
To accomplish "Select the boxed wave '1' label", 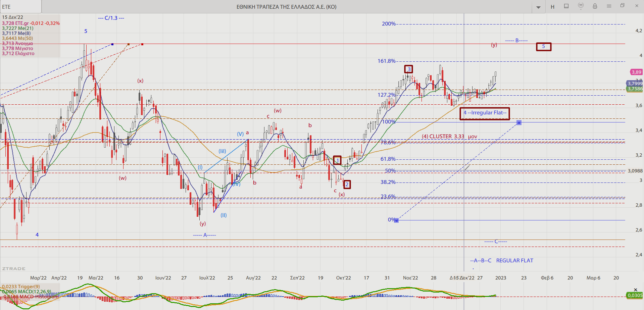I will [x=337, y=160].
